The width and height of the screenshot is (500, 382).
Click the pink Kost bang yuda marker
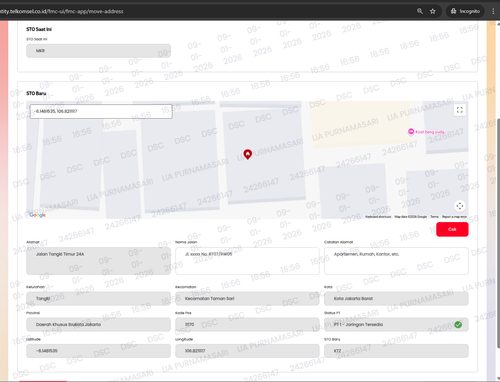[411, 132]
